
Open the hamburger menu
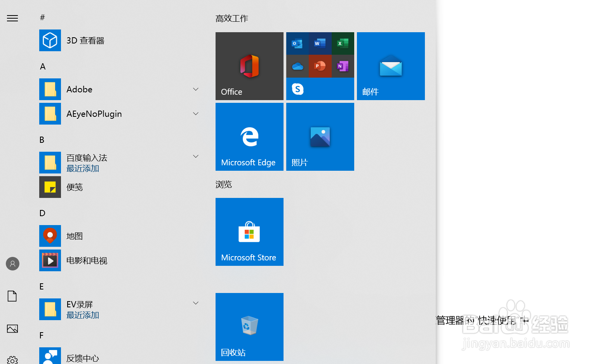(x=12, y=18)
